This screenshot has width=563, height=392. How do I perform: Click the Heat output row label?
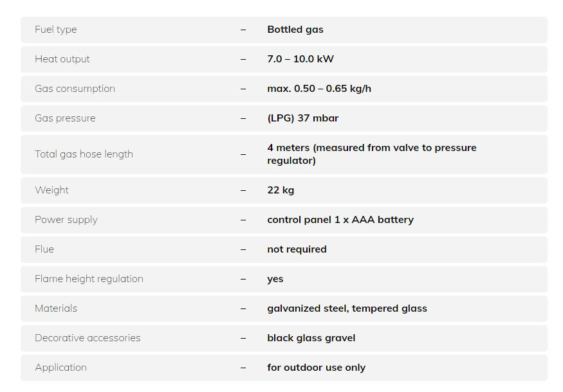[62, 59]
